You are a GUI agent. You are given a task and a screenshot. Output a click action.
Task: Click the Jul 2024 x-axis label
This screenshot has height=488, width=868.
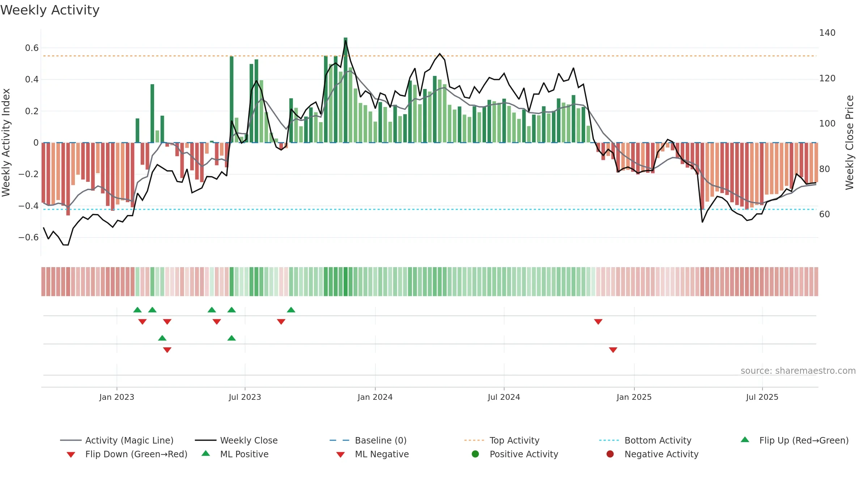pos(504,397)
